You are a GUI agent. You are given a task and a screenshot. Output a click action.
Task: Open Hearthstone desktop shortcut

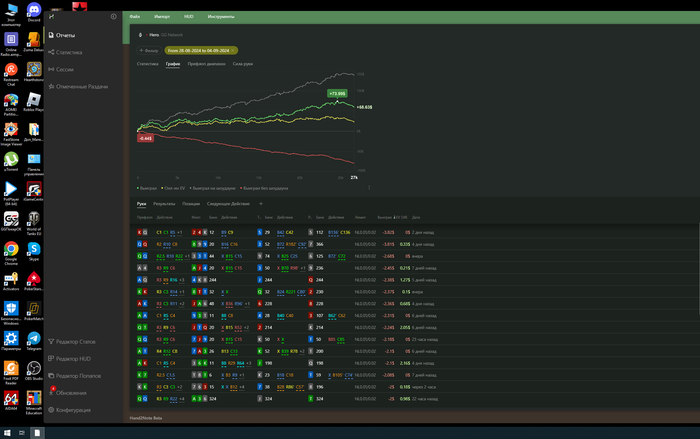(34, 71)
